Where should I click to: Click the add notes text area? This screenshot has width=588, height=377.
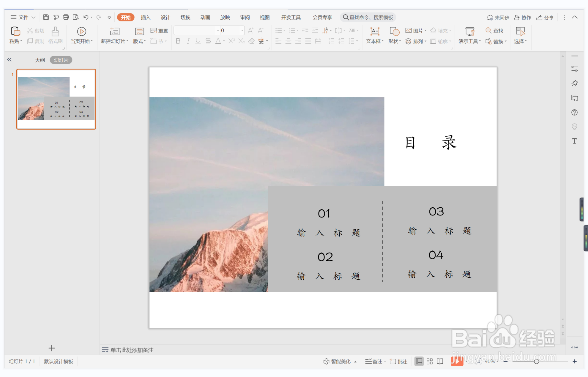click(x=132, y=350)
